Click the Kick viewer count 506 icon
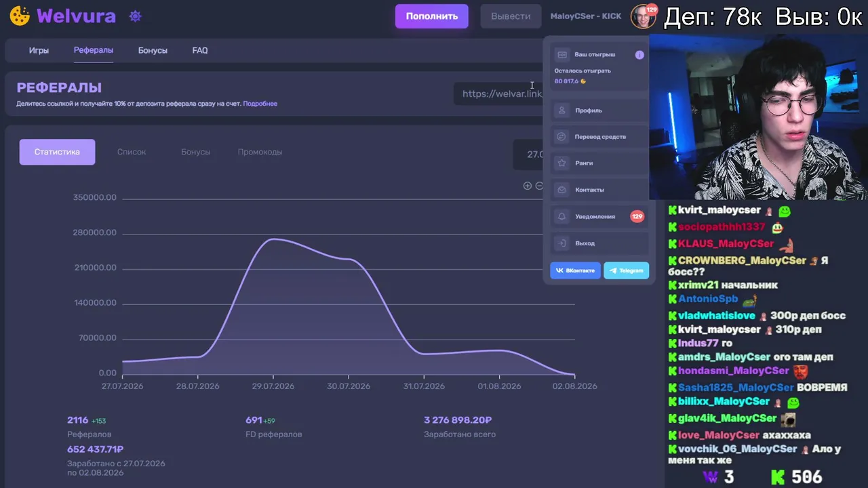Viewport: 868px width, 488px height. tap(778, 477)
